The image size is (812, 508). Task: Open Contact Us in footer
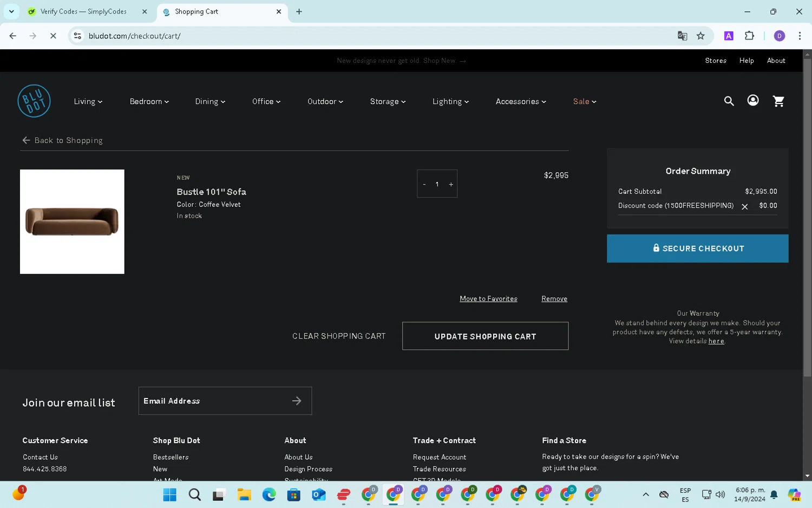click(40, 457)
